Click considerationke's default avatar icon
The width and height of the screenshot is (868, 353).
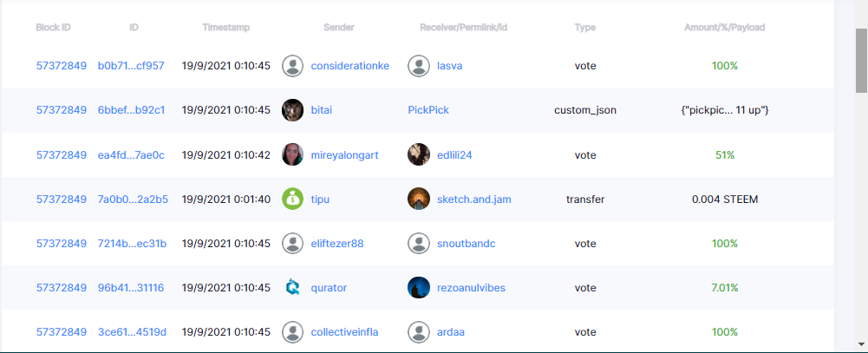point(293,66)
